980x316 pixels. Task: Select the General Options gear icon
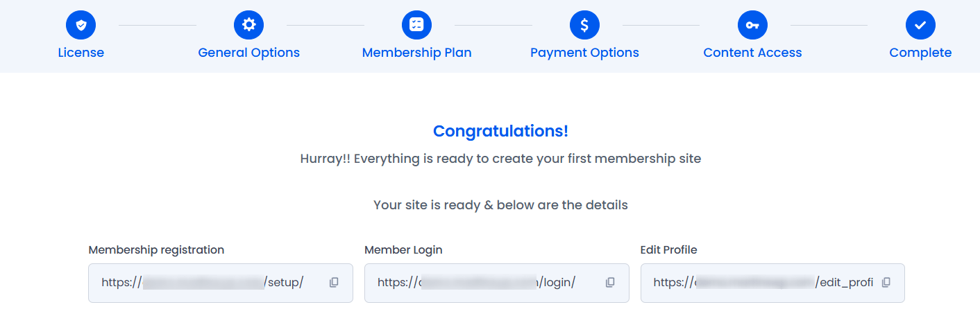tap(249, 25)
